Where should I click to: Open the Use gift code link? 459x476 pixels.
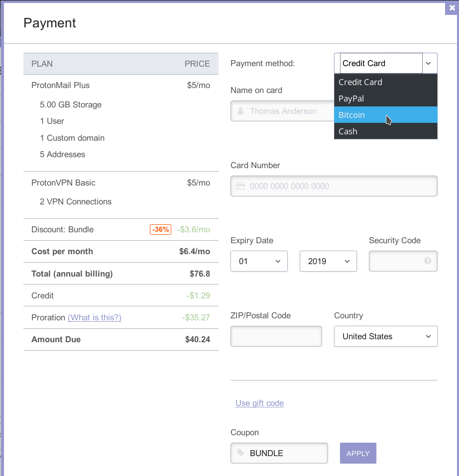[x=259, y=403]
